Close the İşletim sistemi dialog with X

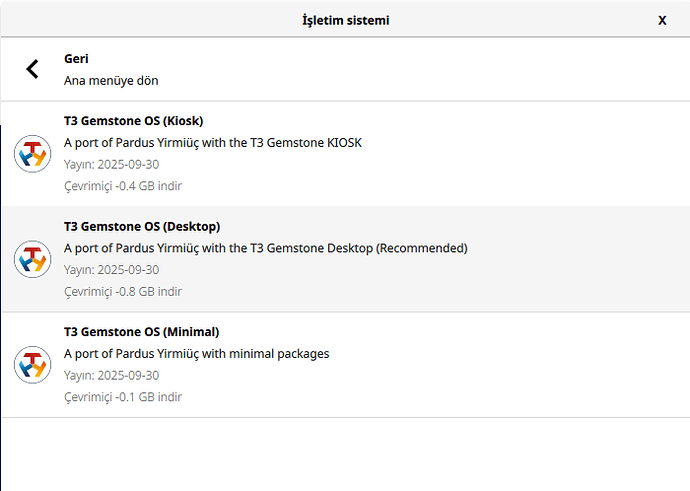coord(662,20)
